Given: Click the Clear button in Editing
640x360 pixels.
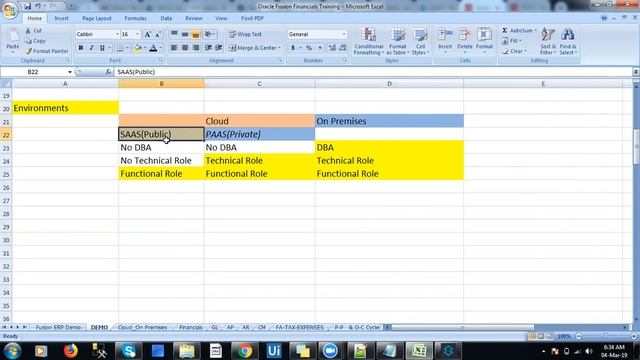Looking at the screenshot, I should pyautogui.click(x=514, y=51).
